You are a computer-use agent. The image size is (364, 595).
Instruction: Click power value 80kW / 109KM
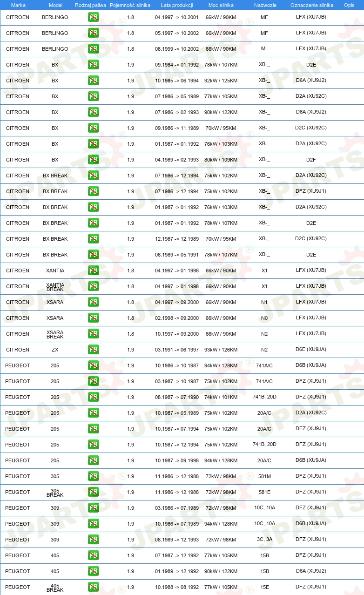[221, 160]
